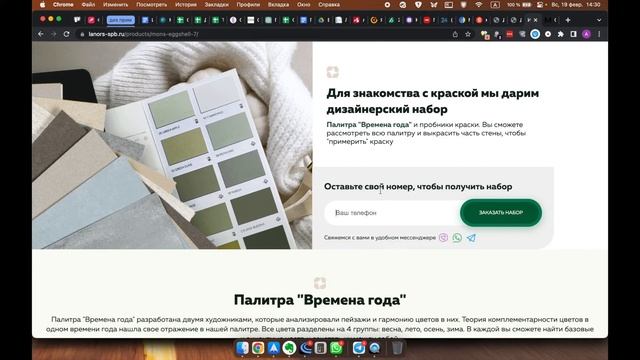
Task: Click the keyboard input source icon
Action: [495, 5]
